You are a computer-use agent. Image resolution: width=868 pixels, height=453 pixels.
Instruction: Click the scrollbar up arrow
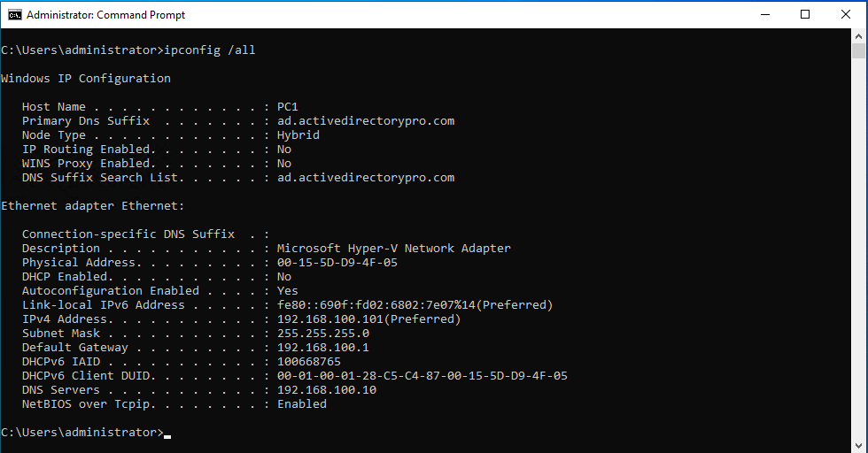pyautogui.click(x=859, y=36)
